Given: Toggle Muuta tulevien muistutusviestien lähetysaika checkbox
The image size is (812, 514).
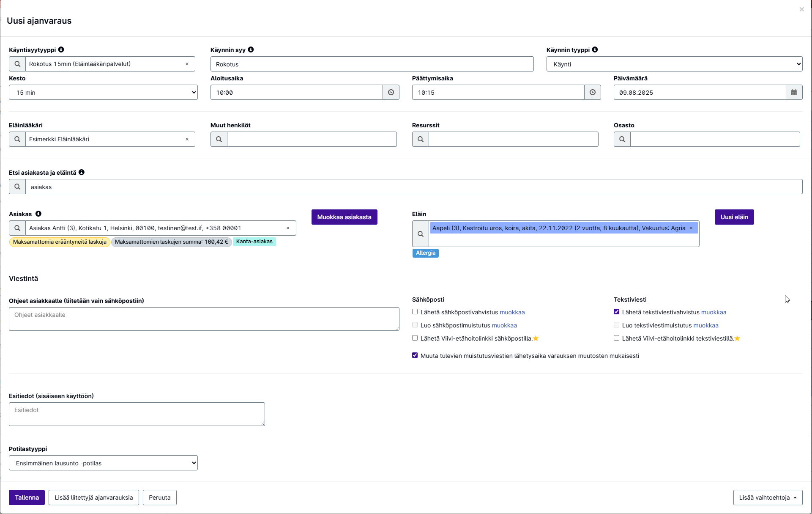Looking at the screenshot, I should tap(415, 355).
